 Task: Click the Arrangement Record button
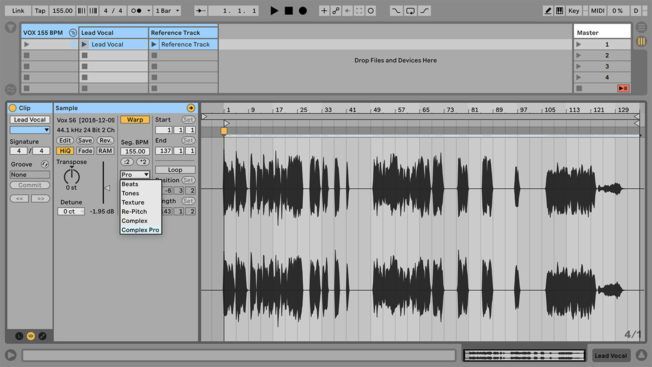(303, 11)
